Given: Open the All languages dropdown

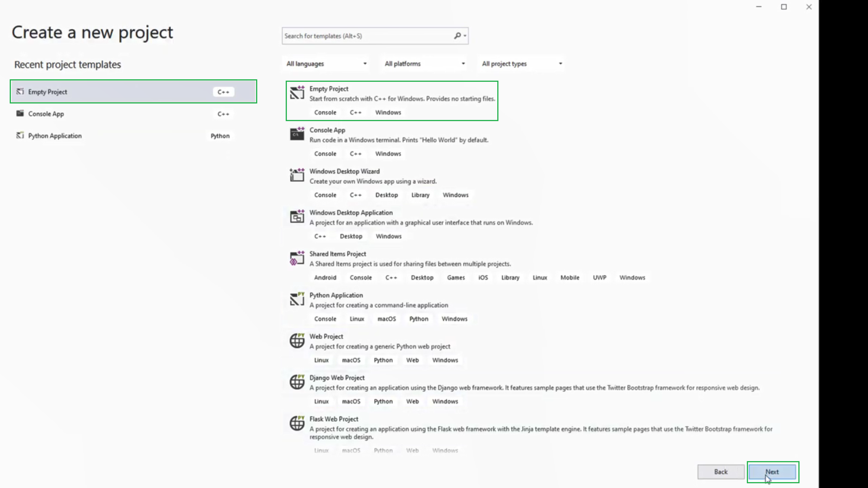Looking at the screenshot, I should pos(326,64).
